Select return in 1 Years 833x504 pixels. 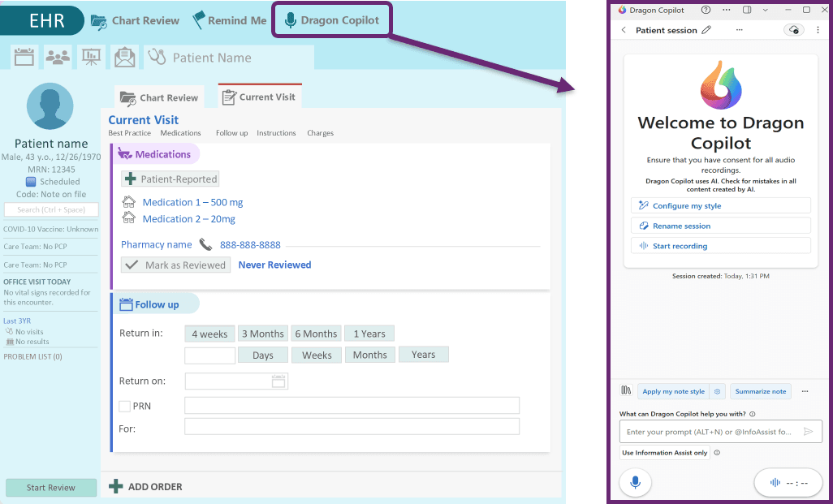point(369,334)
